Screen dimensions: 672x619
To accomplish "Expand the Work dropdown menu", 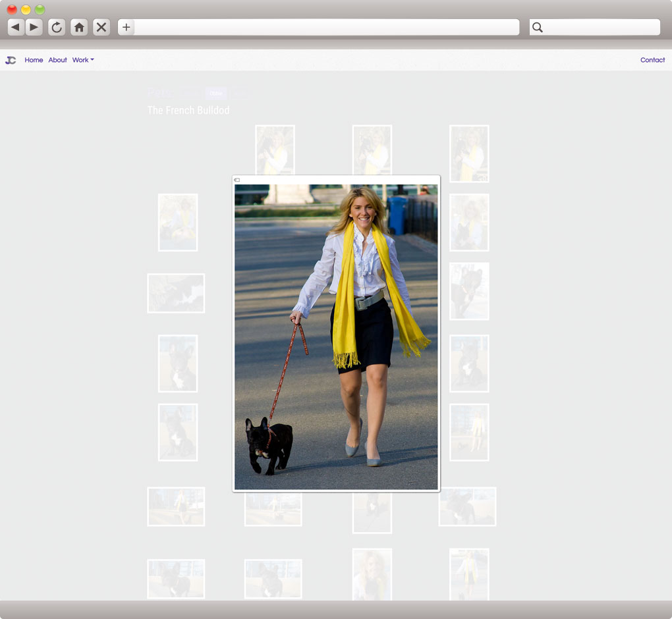I will pos(83,60).
